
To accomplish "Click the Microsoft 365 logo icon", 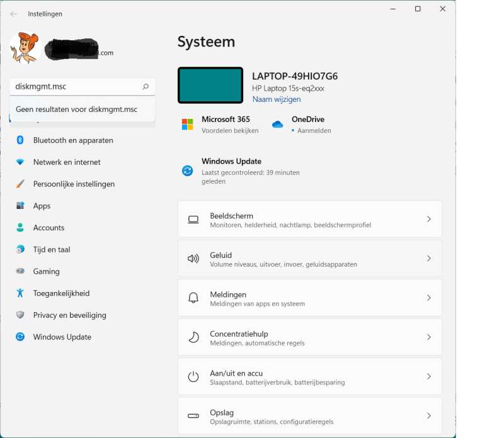I will click(187, 125).
